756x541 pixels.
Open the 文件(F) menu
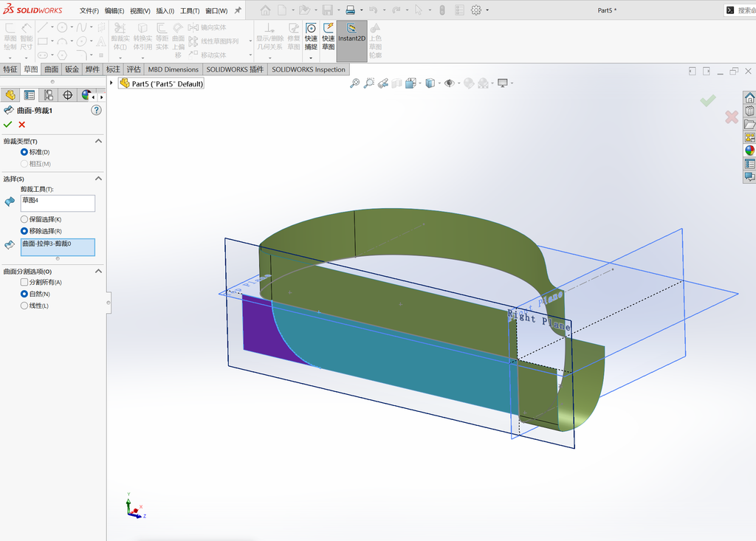tap(89, 10)
